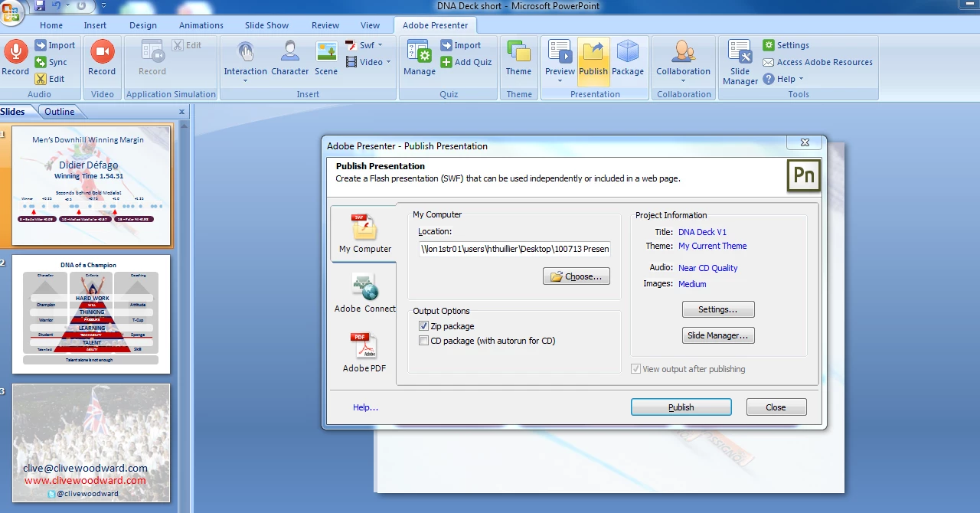Image resolution: width=980 pixels, height=513 pixels.
Task: Insert a Character from the ribbon
Action: (290, 58)
